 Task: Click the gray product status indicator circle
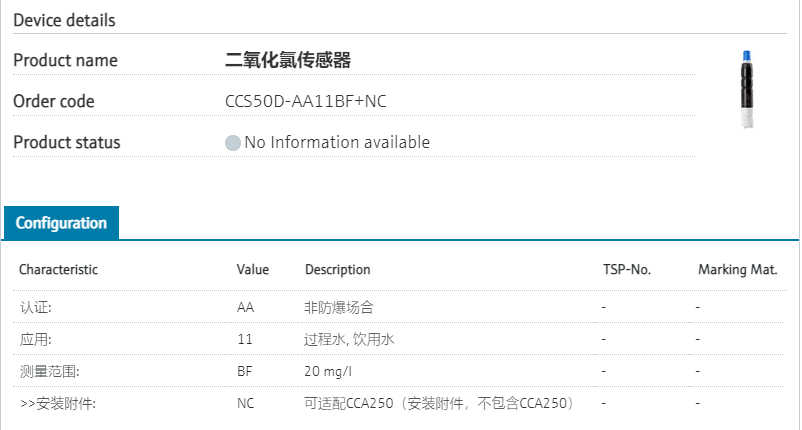click(x=233, y=143)
